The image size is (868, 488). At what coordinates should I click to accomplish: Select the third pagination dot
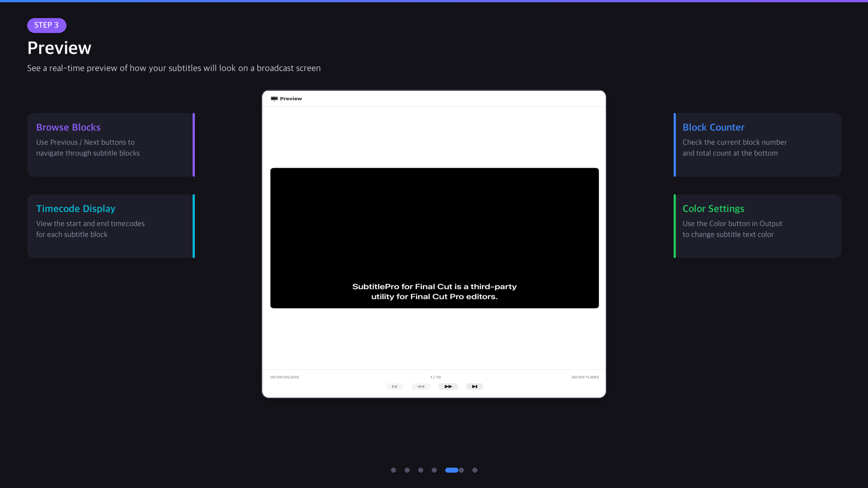click(x=420, y=470)
